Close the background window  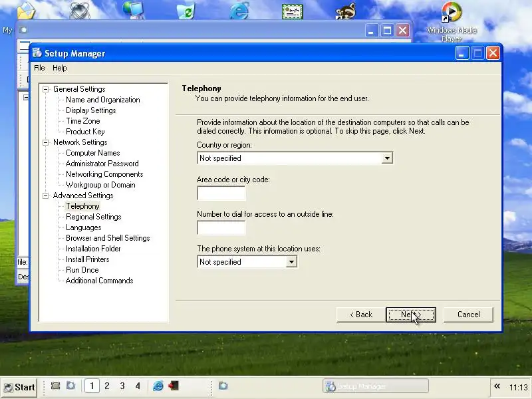(x=403, y=31)
